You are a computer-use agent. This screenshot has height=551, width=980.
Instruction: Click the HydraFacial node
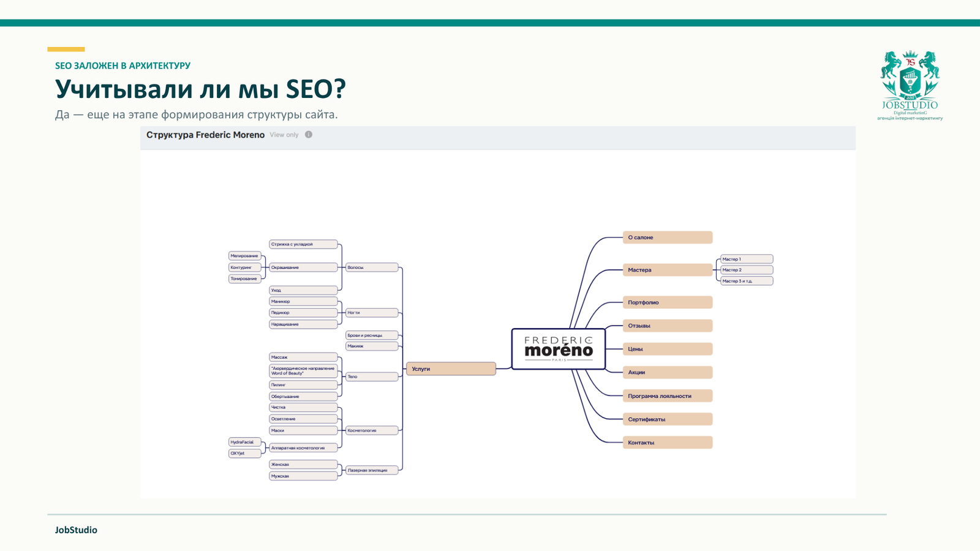point(245,442)
